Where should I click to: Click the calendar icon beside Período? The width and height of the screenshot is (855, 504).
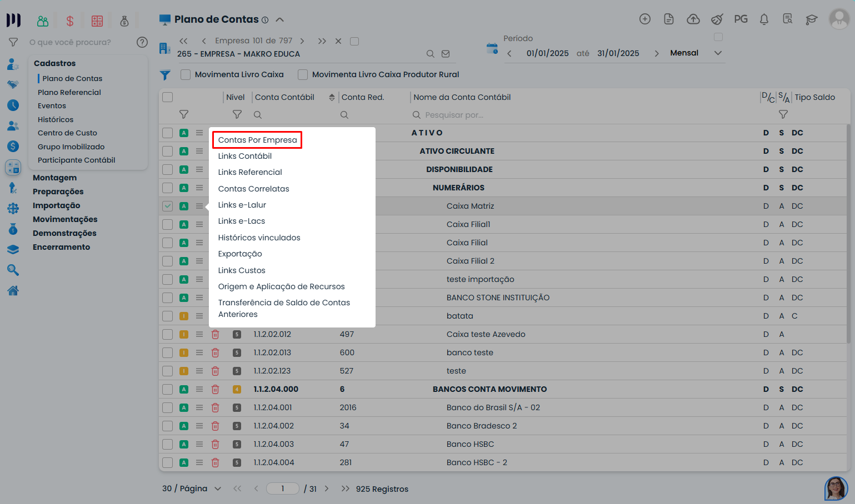click(492, 48)
